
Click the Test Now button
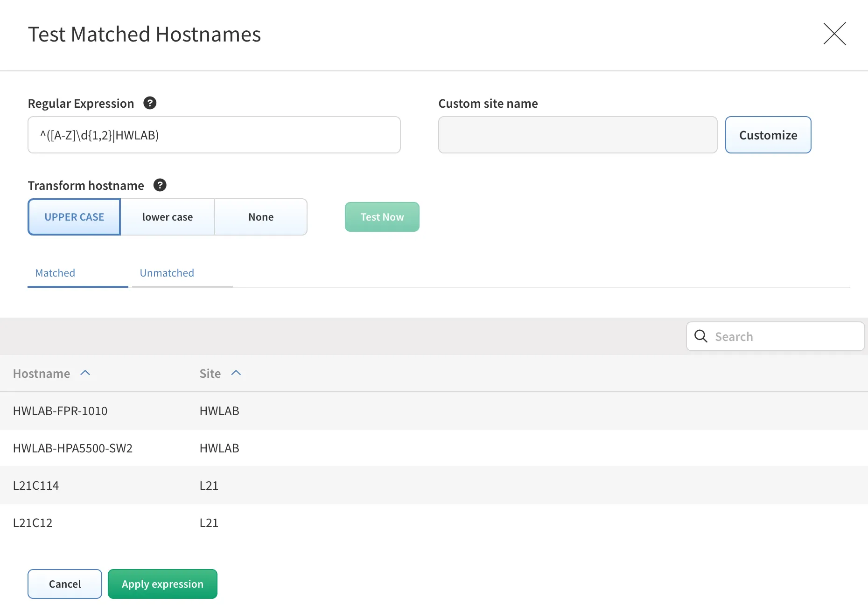click(382, 216)
